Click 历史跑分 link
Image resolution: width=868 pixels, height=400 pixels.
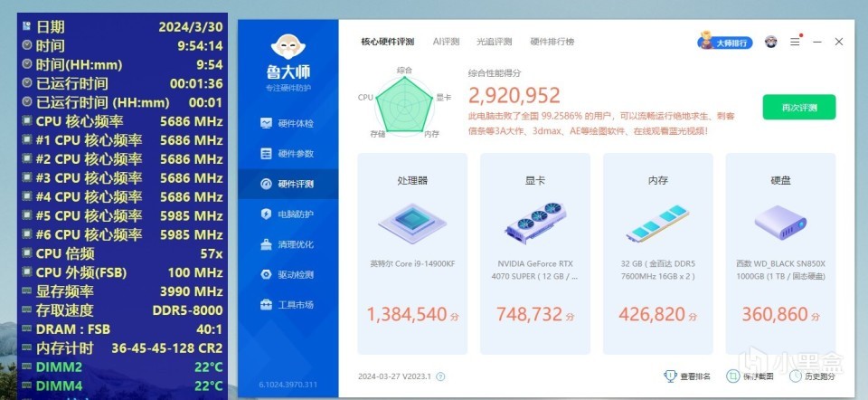point(812,376)
